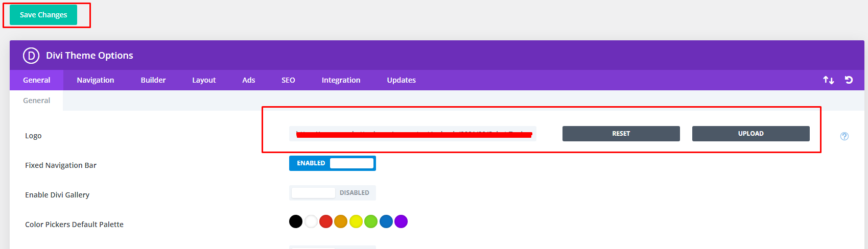The image size is (868, 249).
Task: Disable the Fixed Navigation Bar toggle
Action: (333, 163)
